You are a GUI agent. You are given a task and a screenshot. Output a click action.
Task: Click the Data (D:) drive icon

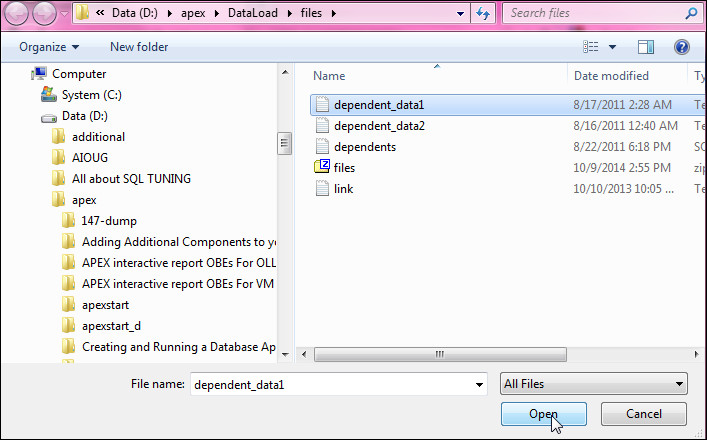(x=49, y=119)
